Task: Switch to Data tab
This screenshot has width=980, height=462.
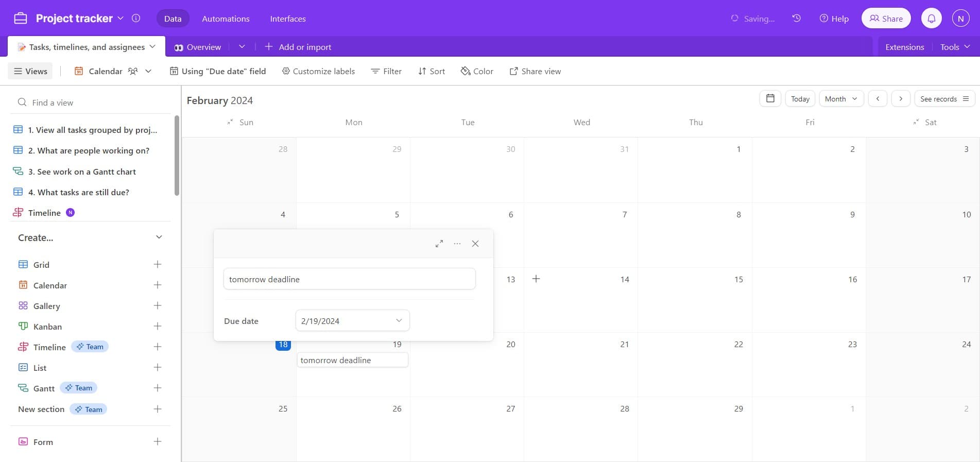Action: [x=173, y=19]
